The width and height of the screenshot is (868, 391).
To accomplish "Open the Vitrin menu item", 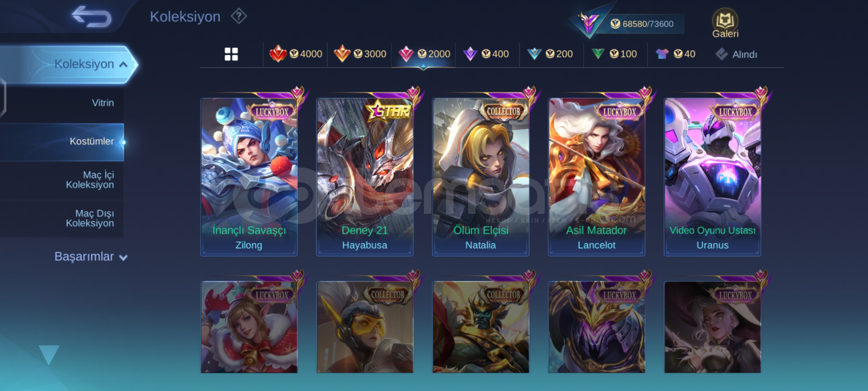I will [103, 103].
